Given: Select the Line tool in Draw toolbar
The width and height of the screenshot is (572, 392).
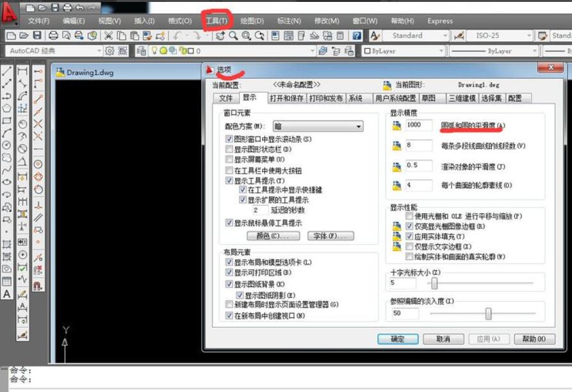Looking at the screenshot, I should [x=6, y=72].
